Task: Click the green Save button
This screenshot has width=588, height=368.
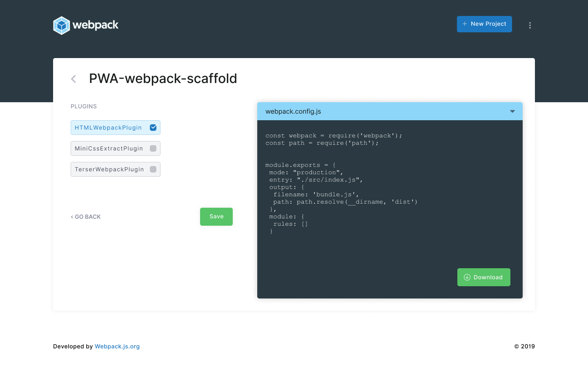Action: coord(216,217)
